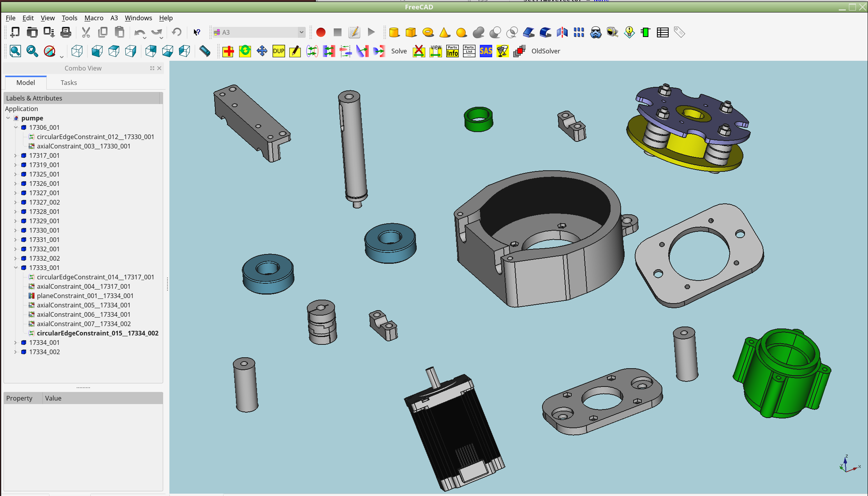The width and height of the screenshot is (868, 496).
Task: Click the green chip component icon
Action: (646, 32)
